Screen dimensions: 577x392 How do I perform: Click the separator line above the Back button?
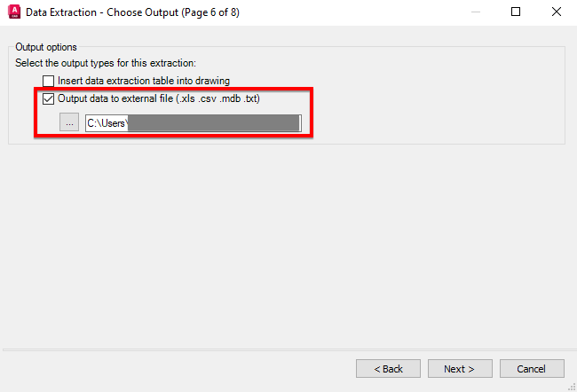(288, 349)
